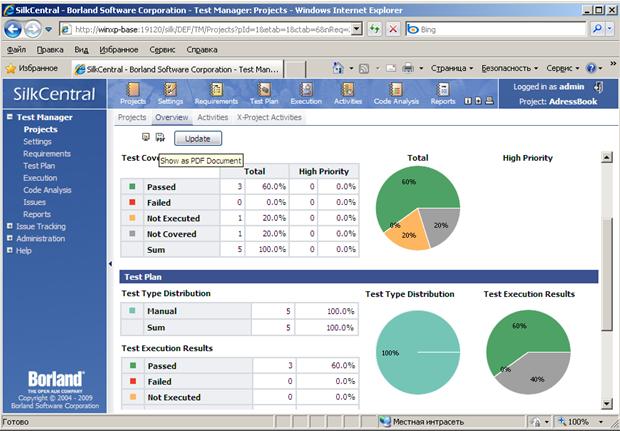Open the Справка menu
This screenshot has width=620, height=431.
pyautogui.click(x=202, y=50)
